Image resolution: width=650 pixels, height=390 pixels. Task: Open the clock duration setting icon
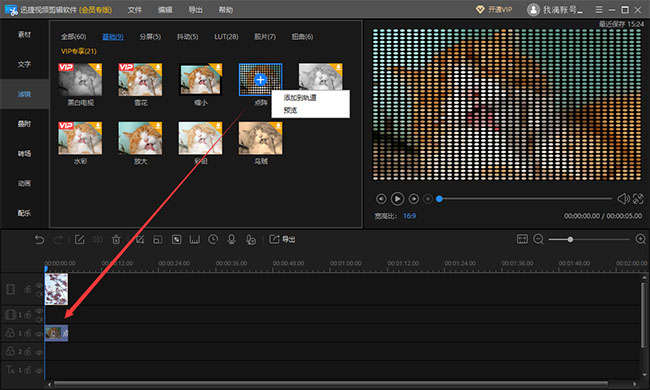pyautogui.click(x=213, y=240)
